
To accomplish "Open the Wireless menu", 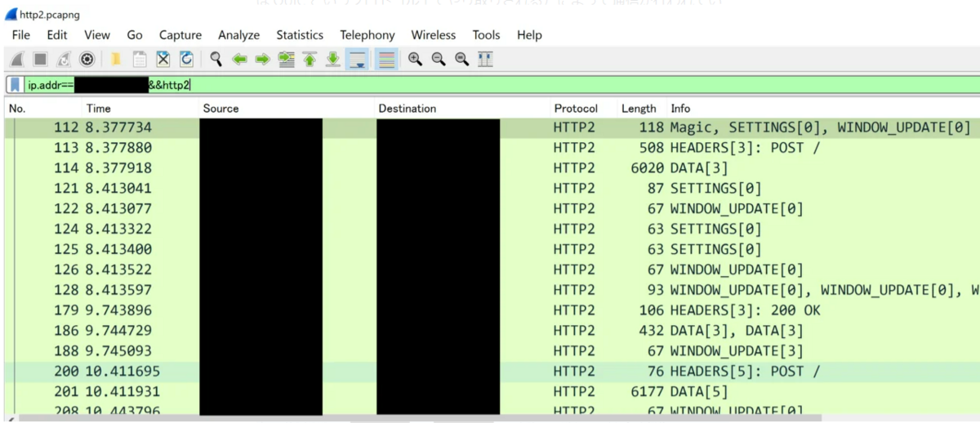I will coord(434,35).
